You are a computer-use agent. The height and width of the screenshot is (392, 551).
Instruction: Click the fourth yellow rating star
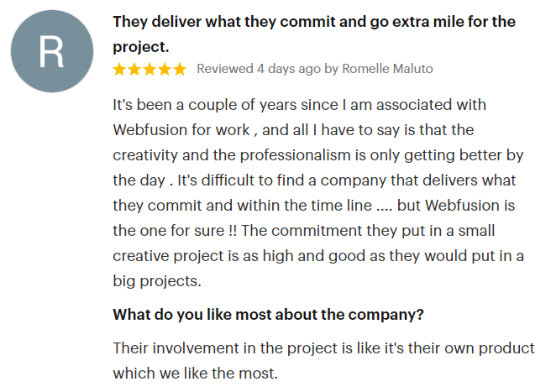click(165, 69)
